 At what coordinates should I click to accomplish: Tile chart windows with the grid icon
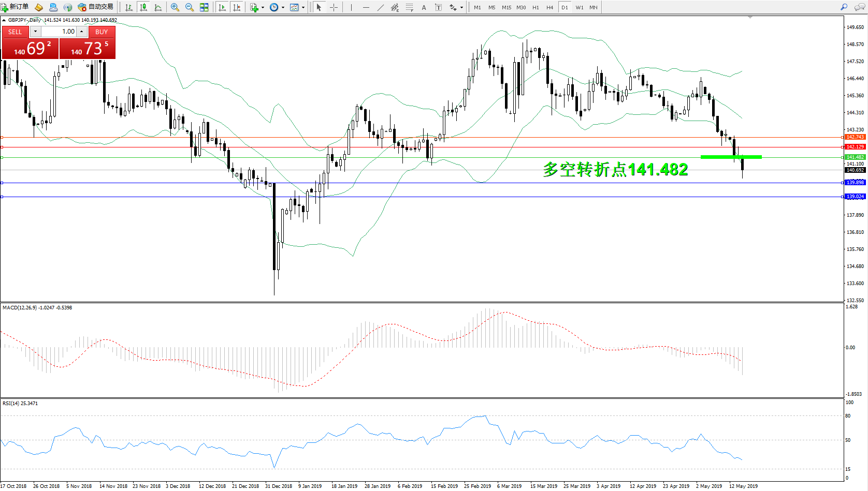click(x=204, y=7)
